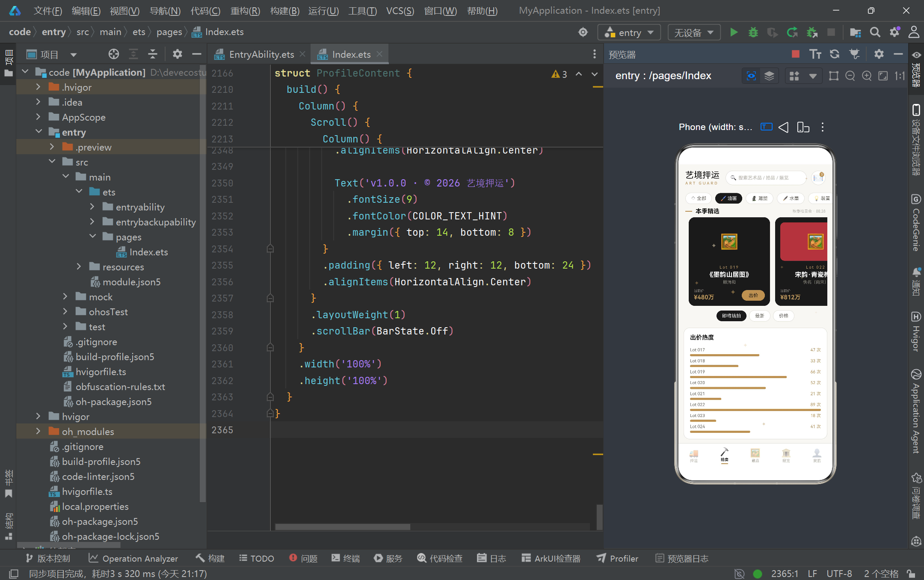
Task: Open IDE settings gear in top toolbar
Action: (894, 33)
